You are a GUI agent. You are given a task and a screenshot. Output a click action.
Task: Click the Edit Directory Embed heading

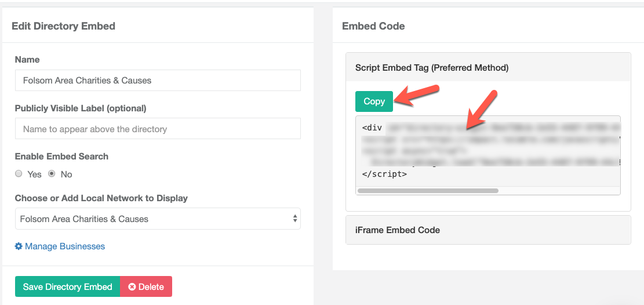[x=63, y=26]
